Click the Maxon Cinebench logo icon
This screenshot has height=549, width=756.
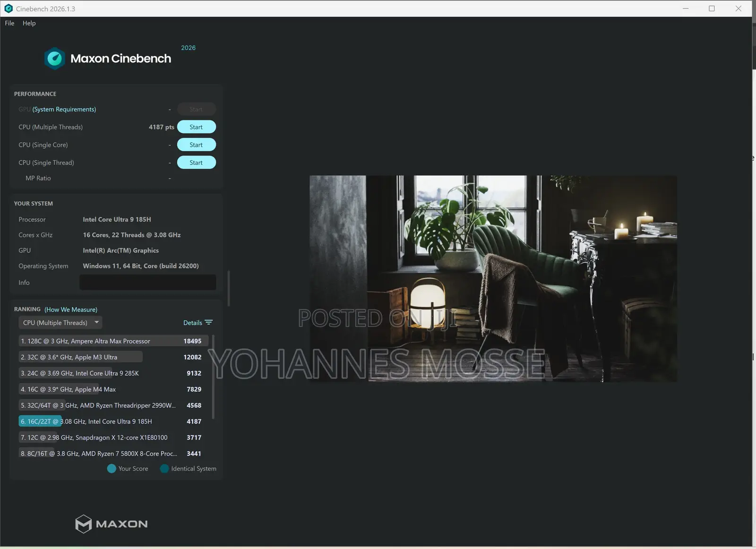54,59
